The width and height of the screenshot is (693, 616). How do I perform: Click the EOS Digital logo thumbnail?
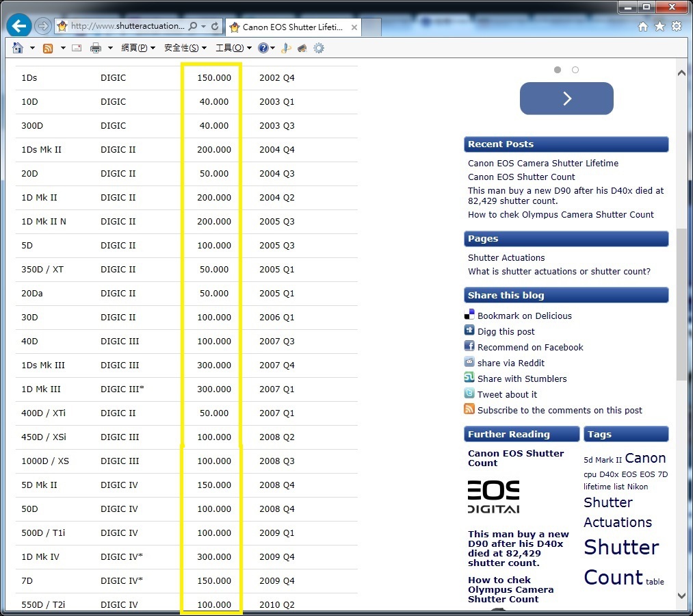point(494,497)
